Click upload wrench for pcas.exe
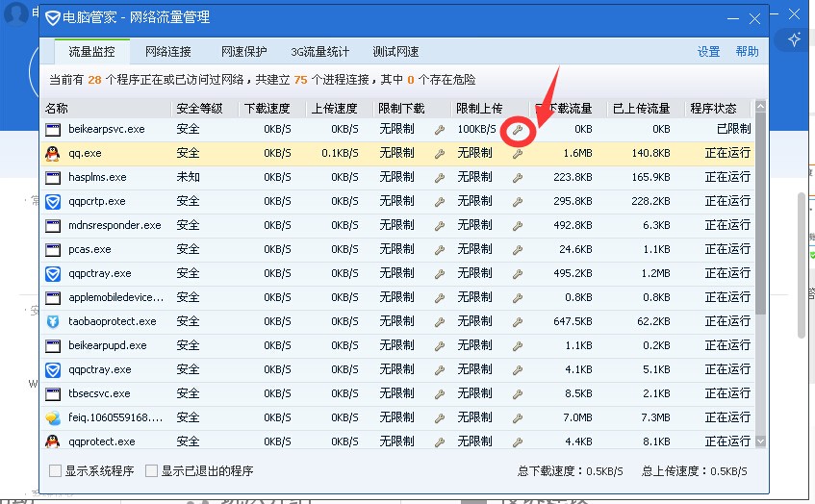The width and height of the screenshot is (815, 504). coord(517,250)
